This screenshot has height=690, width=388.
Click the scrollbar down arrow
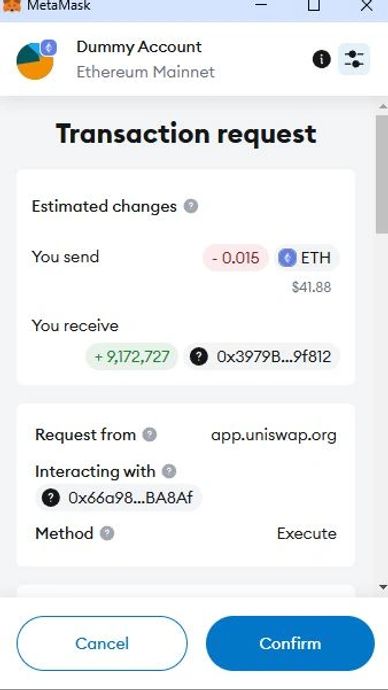(382, 587)
